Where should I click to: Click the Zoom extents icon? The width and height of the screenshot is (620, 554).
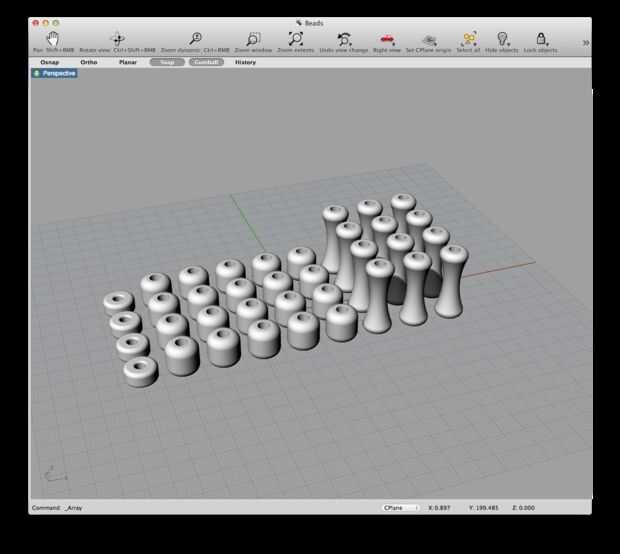tap(295, 39)
